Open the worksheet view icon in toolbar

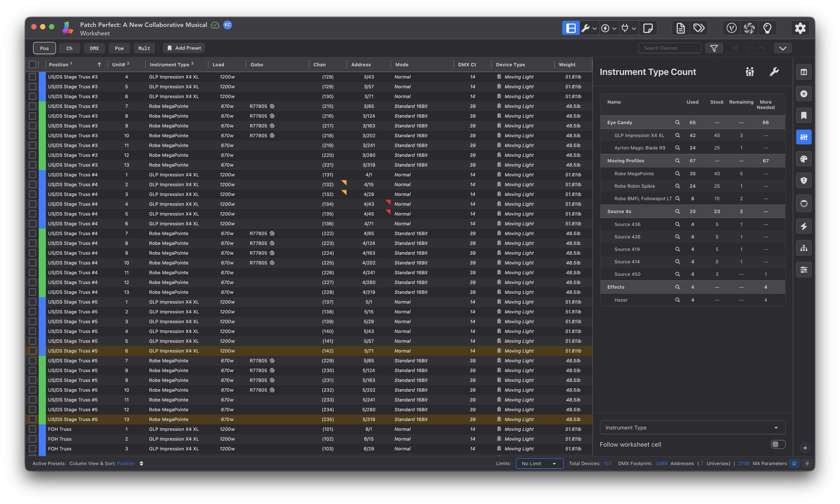coord(571,28)
